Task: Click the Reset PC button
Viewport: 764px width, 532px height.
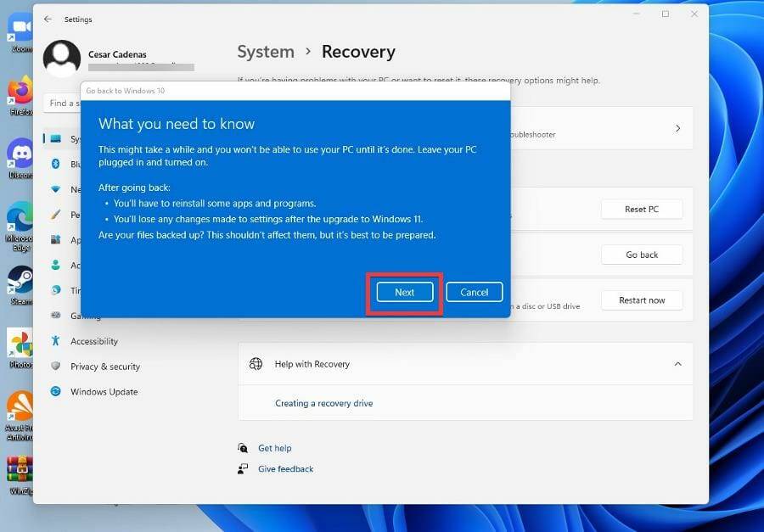Action: click(642, 209)
